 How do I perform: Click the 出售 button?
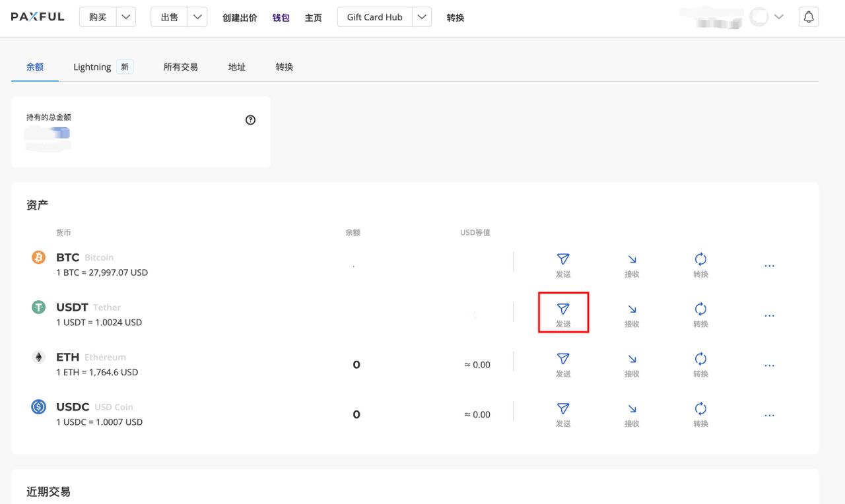(170, 17)
